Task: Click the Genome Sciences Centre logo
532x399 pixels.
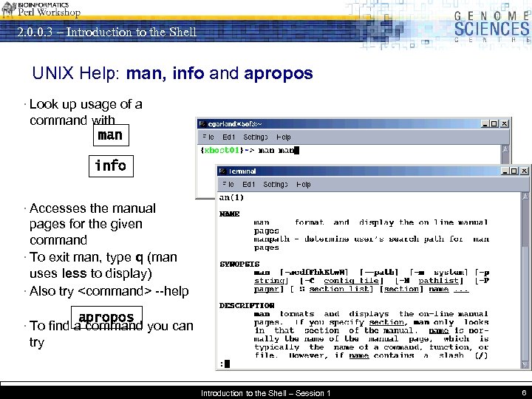Action: [492, 27]
